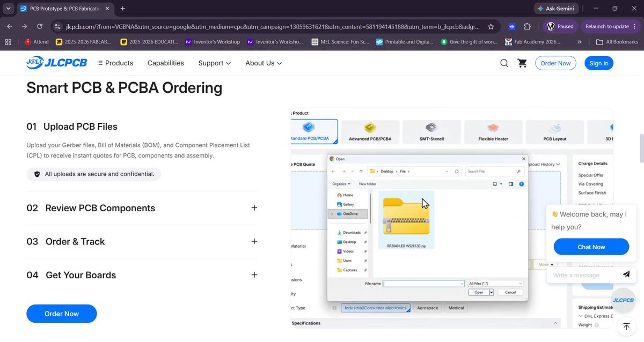Select Advanced PCB/PCBA product tab
Image resolution: width=644 pixels, height=342 pixels.
(370, 132)
